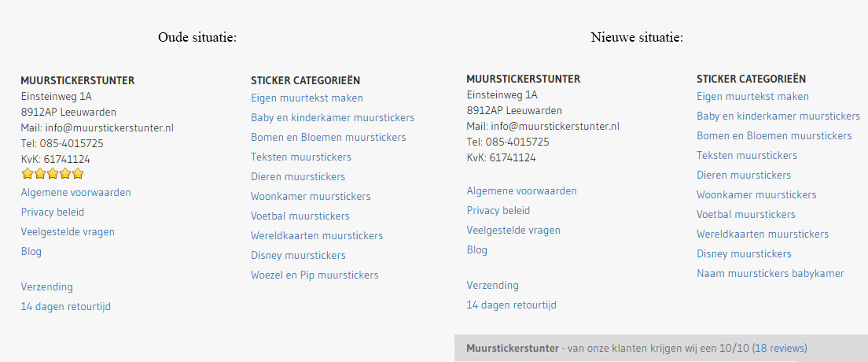Image resolution: width=868 pixels, height=362 pixels.
Task: Open 'Disney muurstickers' in the old footer
Action: pos(298,256)
